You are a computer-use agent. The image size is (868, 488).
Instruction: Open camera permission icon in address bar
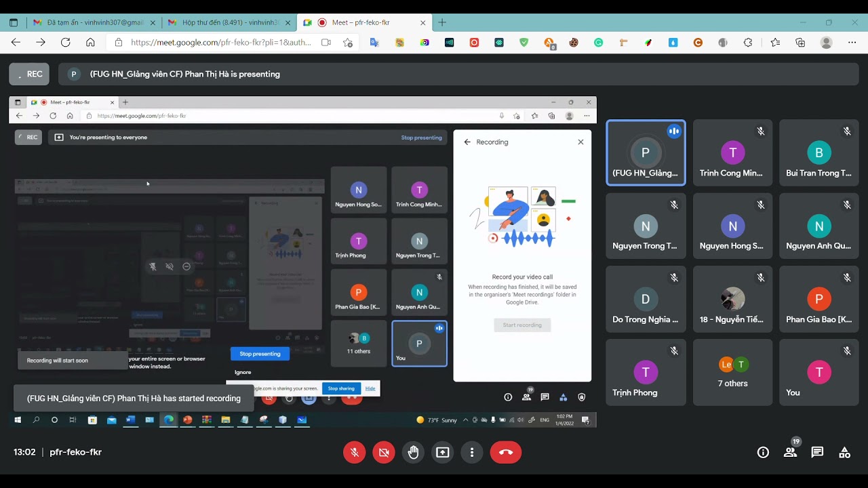(x=325, y=42)
